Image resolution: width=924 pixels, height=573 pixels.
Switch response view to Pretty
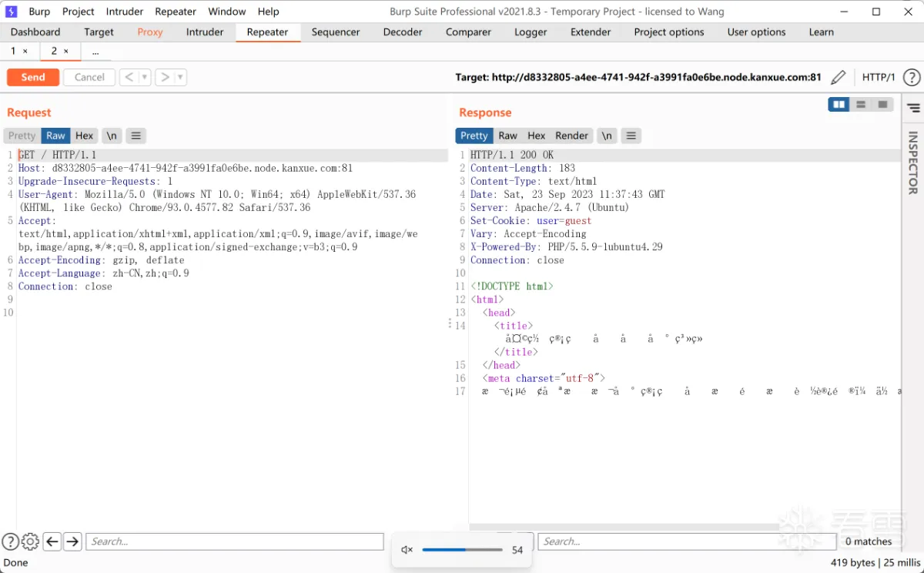point(474,136)
